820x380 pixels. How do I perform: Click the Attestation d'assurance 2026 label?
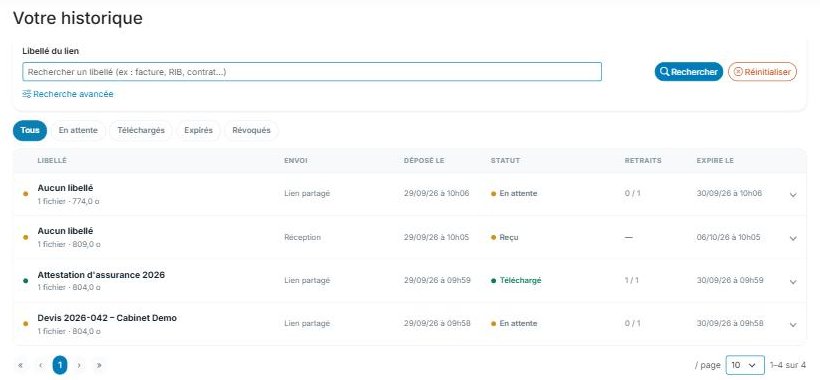[x=101, y=274]
